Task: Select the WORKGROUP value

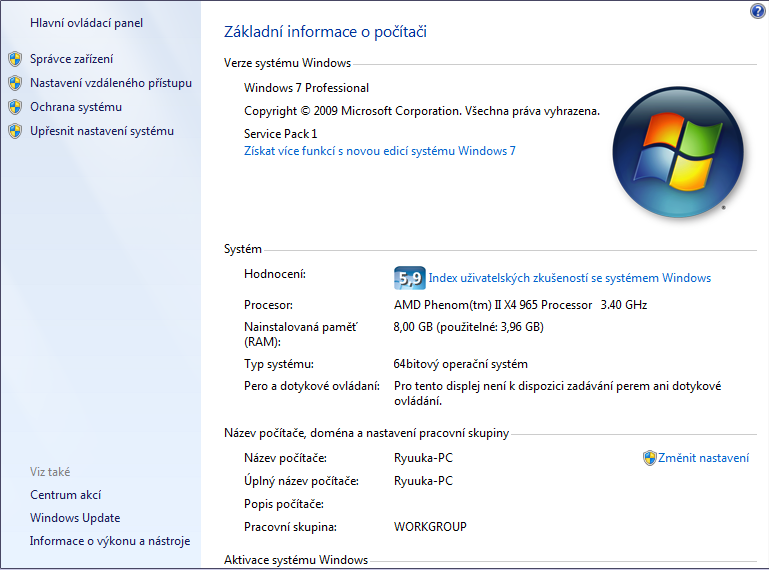Action: click(x=430, y=527)
